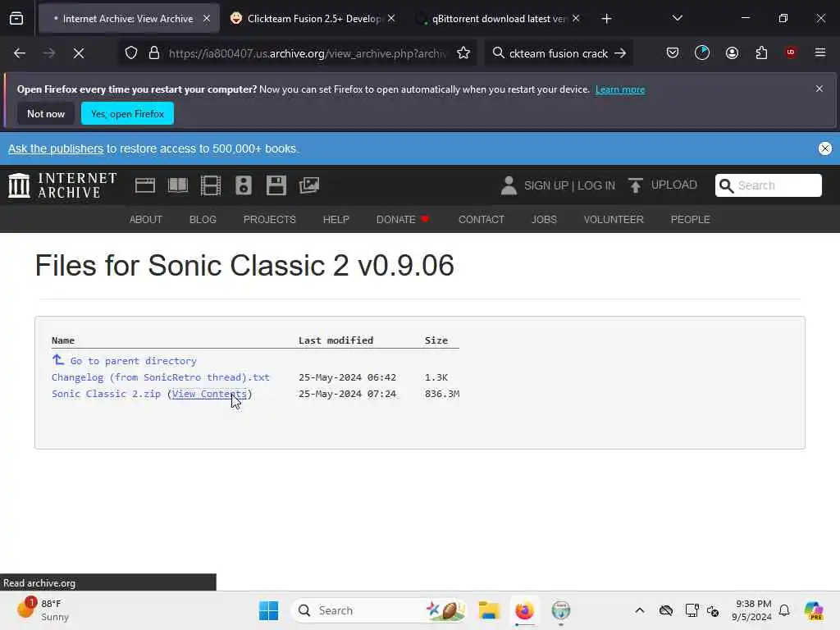This screenshot has height=630, width=840.
Task: Close the Clickteam Fusion tab
Action: tap(391, 19)
